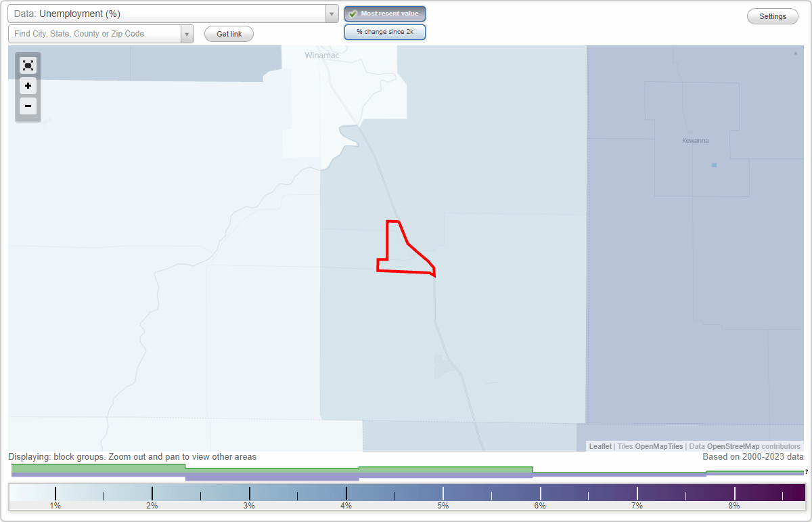Viewport: 812px width, 522px height.
Task: Expand the city search suggestions dropdown arrow
Action: 187,33
